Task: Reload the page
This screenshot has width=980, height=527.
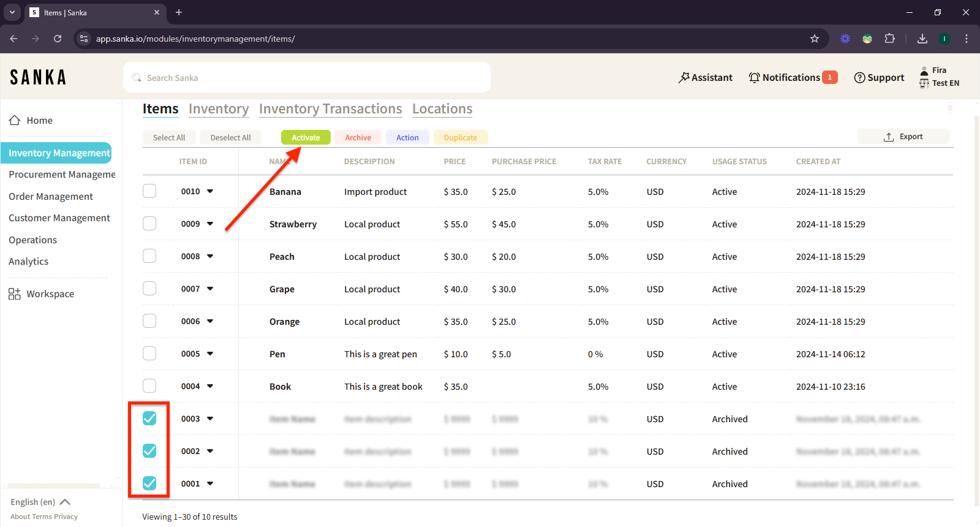Action: coord(58,39)
